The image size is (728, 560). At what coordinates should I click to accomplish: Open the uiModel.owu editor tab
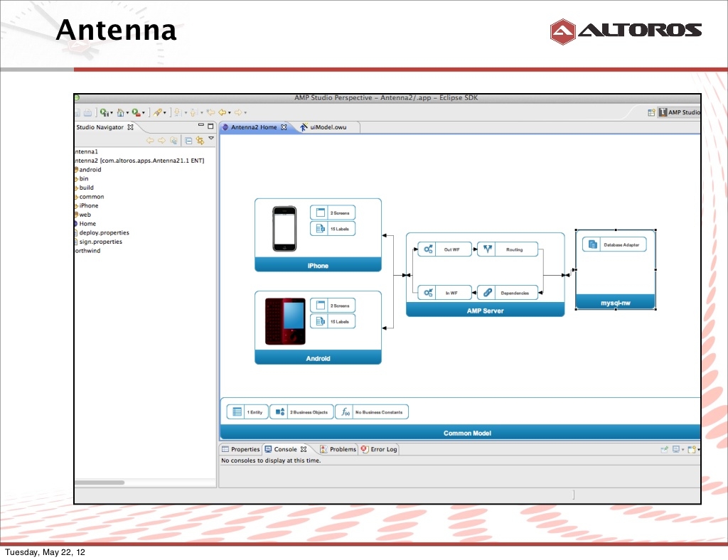click(x=328, y=127)
